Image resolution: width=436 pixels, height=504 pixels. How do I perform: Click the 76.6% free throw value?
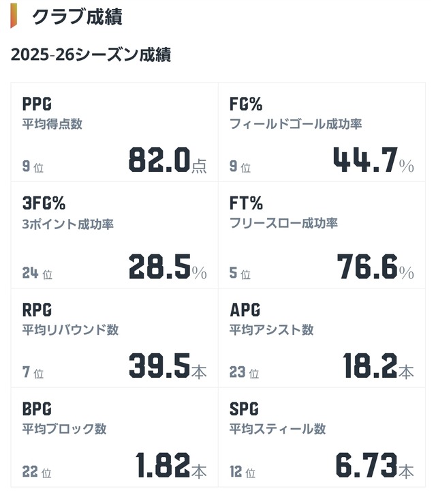pyautogui.click(x=375, y=267)
